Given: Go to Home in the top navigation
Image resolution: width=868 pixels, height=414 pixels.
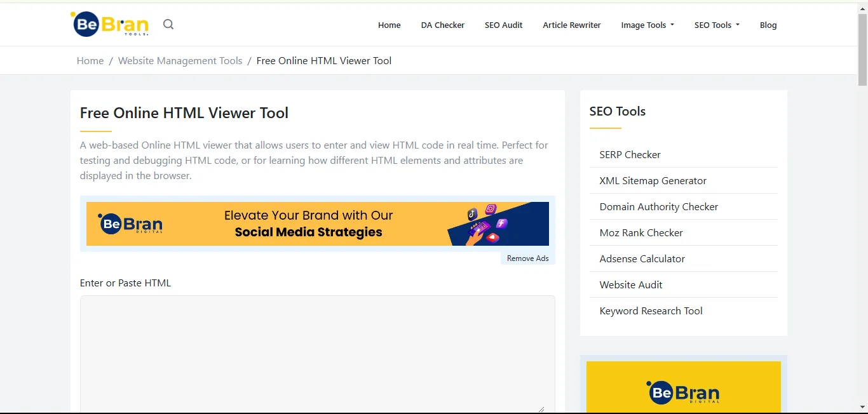Looking at the screenshot, I should pos(389,25).
